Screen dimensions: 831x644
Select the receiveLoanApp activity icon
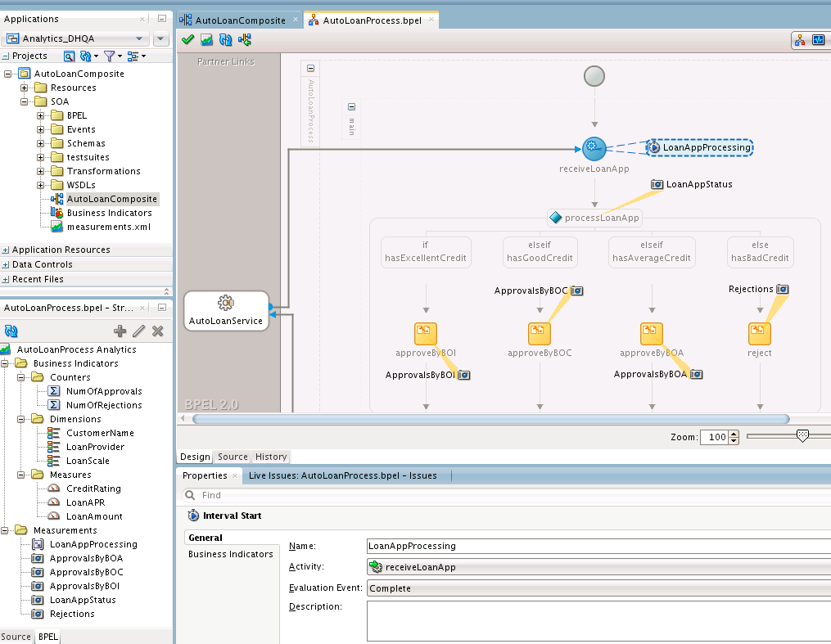594,148
